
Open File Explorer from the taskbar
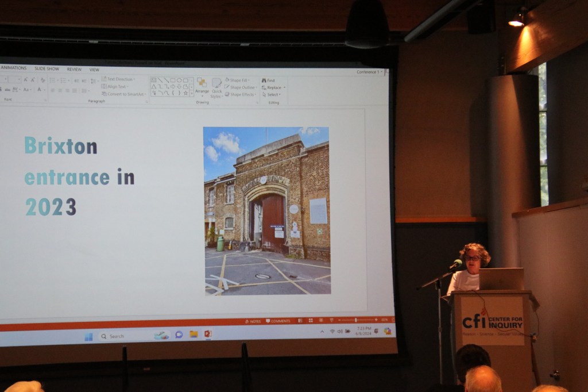pyautogui.click(x=194, y=334)
